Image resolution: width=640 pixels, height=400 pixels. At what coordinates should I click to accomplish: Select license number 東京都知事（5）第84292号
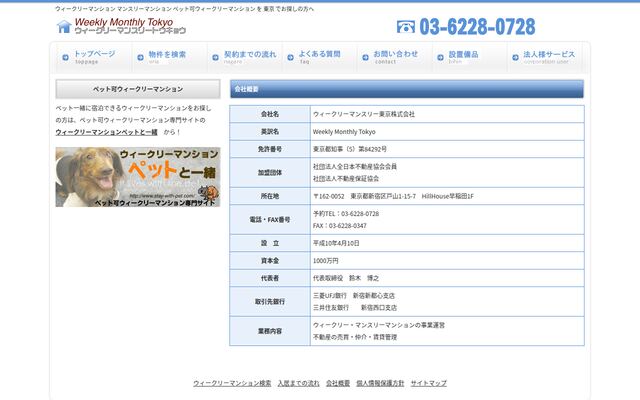(x=350, y=149)
